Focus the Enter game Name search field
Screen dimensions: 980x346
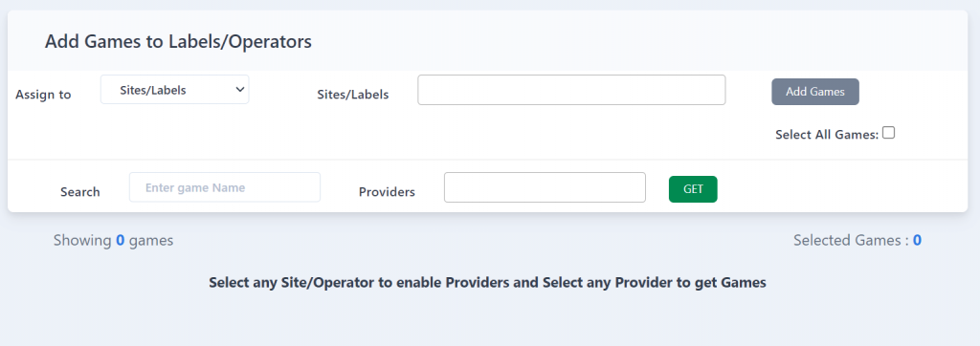coord(225,187)
